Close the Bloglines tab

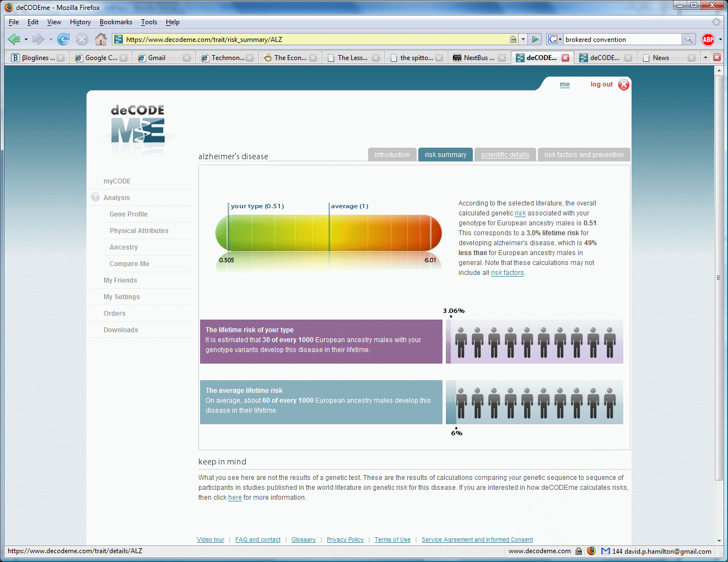pyautogui.click(x=61, y=58)
